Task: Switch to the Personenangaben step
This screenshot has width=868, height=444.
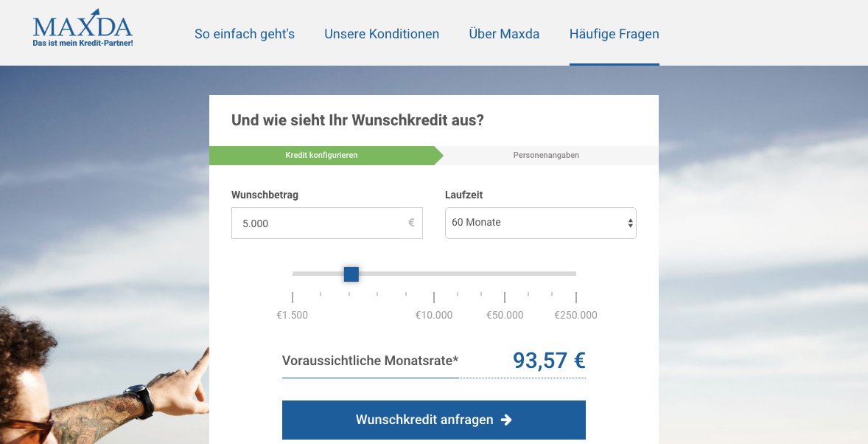Action: (x=547, y=155)
